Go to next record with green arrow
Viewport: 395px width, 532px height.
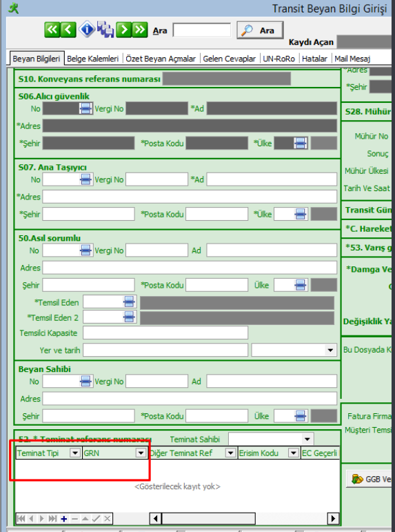coord(124,30)
